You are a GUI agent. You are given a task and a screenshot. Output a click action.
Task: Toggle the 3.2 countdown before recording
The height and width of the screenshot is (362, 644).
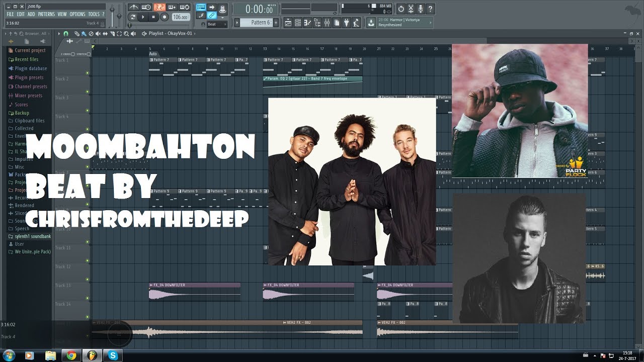point(159,7)
